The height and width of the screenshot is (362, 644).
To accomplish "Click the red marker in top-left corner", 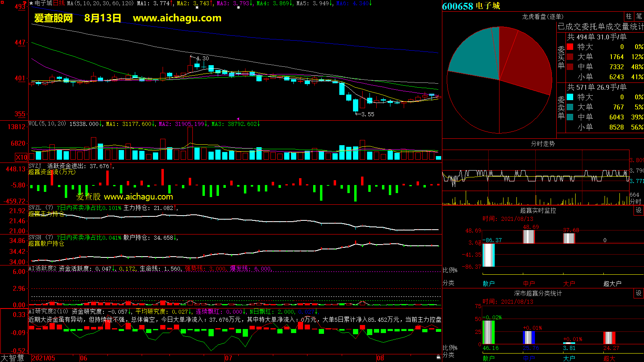I will click(x=25, y=4).
